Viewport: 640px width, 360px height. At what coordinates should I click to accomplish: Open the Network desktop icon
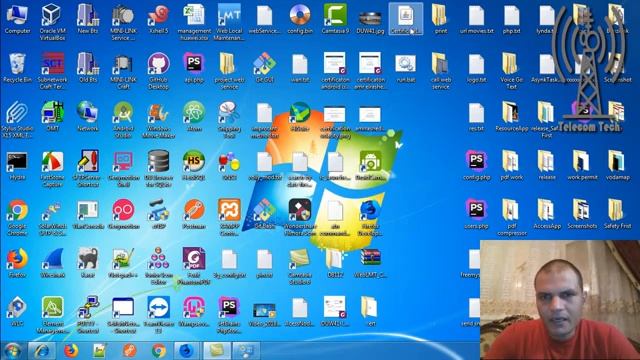88,117
